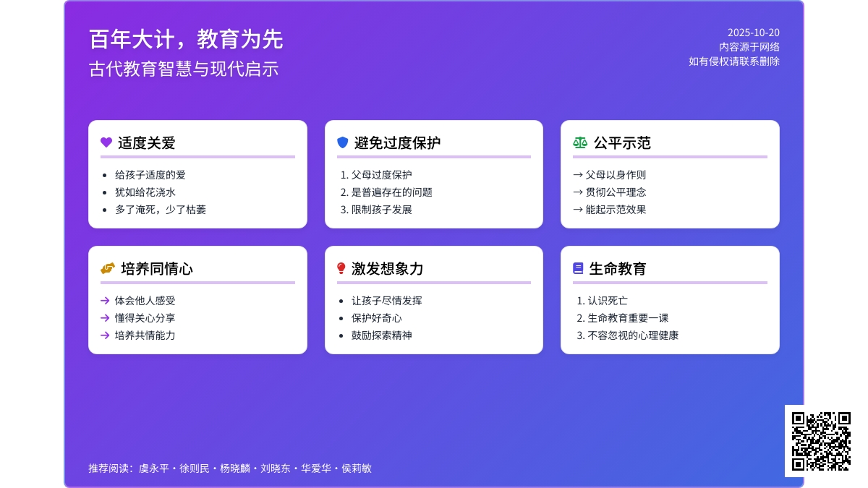Click the blue shield icon beside 避免过度保护
The image size is (868, 488).
(343, 142)
